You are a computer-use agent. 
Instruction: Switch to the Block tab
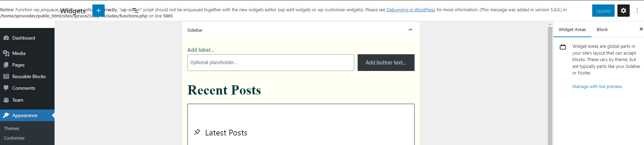pos(602,30)
